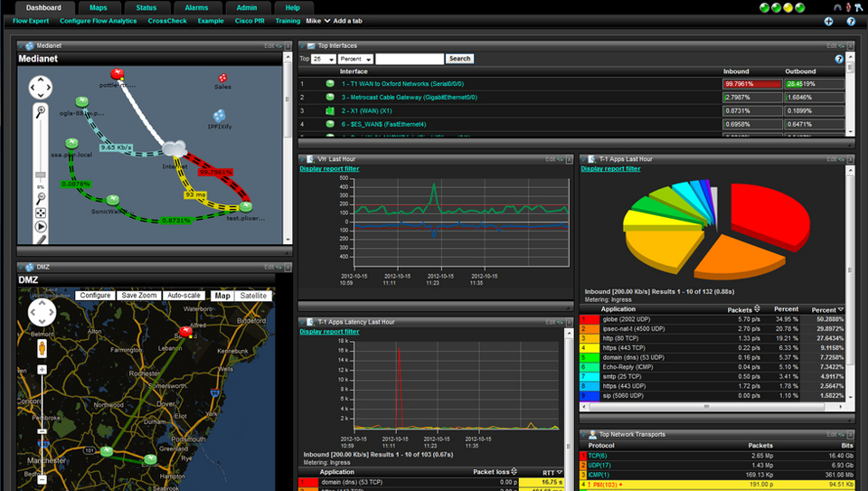Viewport: 868px width, 491px height.
Task: Switch DMZ map to Satellite view
Action: (253, 296)
